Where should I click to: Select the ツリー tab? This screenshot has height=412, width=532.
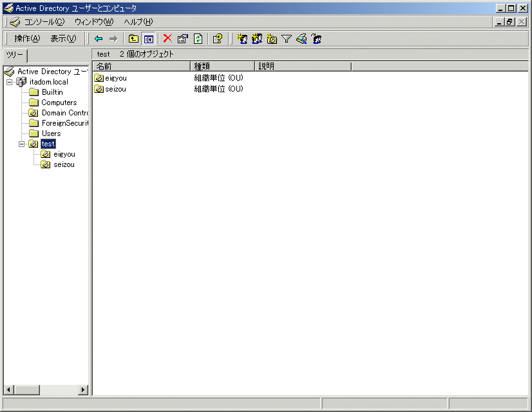15,55
